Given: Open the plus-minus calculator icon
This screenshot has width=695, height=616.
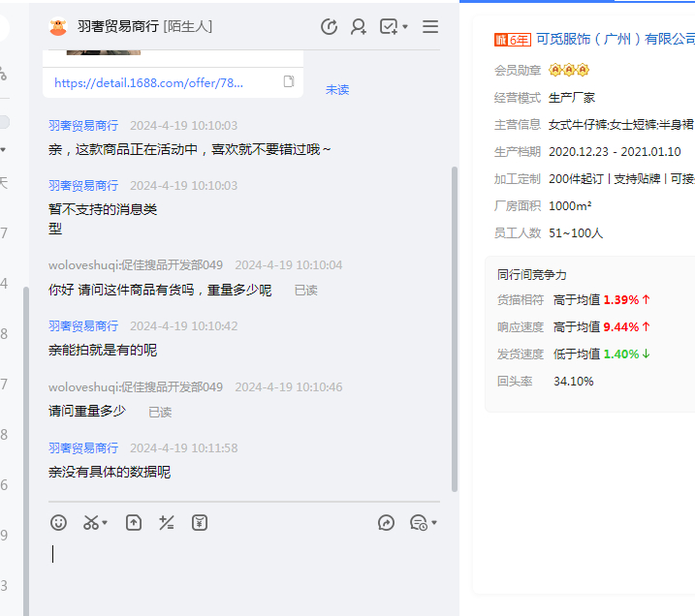Looking at the screenshot, I should (167, 523).
